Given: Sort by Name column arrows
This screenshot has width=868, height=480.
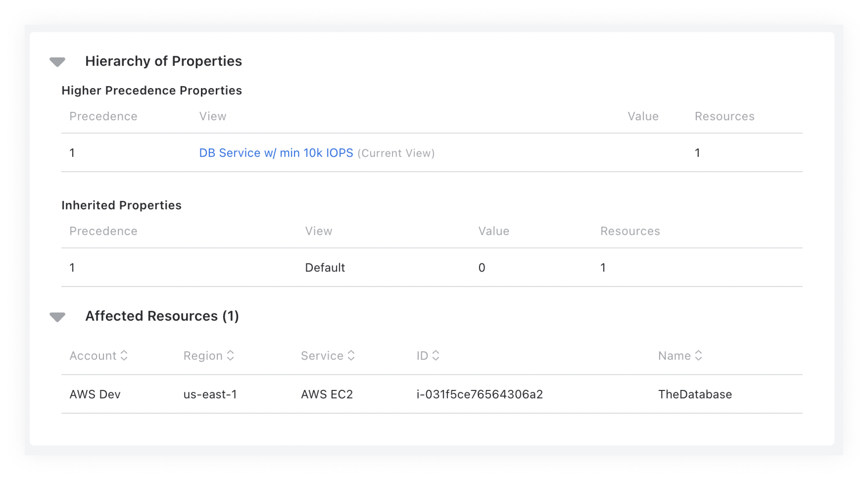Looking at the screenshot, I should click(698, 355).
